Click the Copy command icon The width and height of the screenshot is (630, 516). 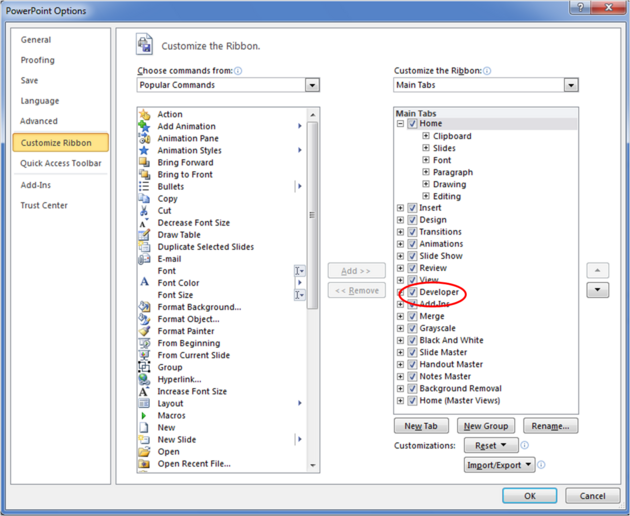click(x=145, y=199)
